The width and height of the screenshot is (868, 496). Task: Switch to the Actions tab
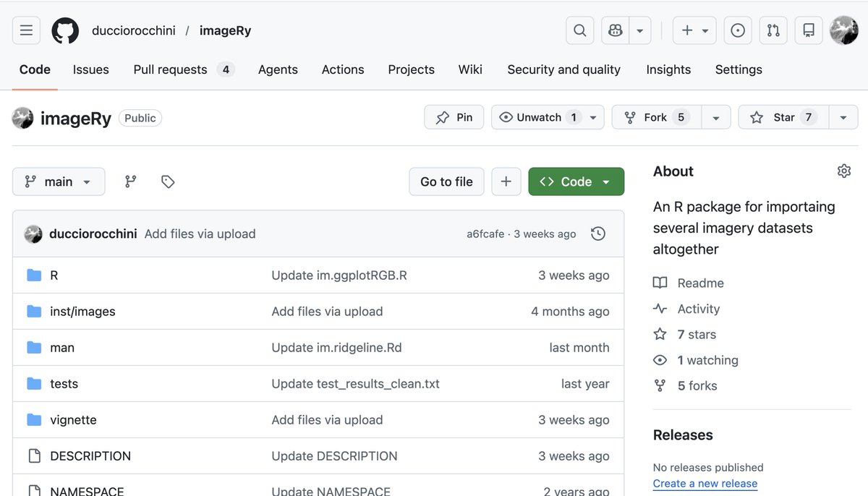tap(343, 69)
